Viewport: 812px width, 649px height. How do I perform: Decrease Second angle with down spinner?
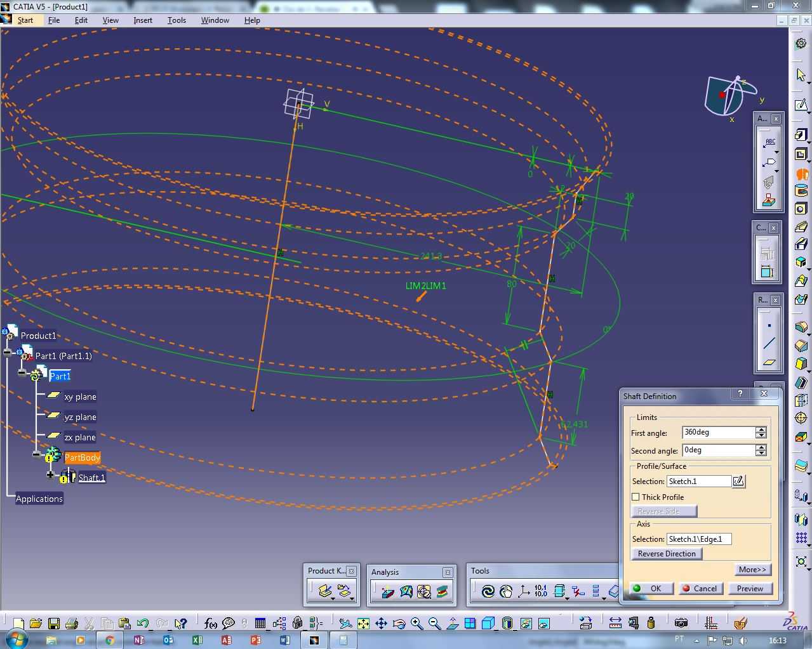(761, 453)
